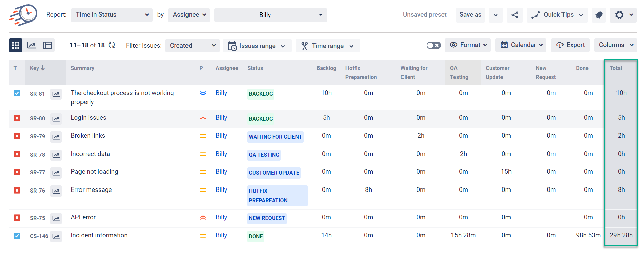
Task: Click the Export button
Action: click(x=570, y=45)
